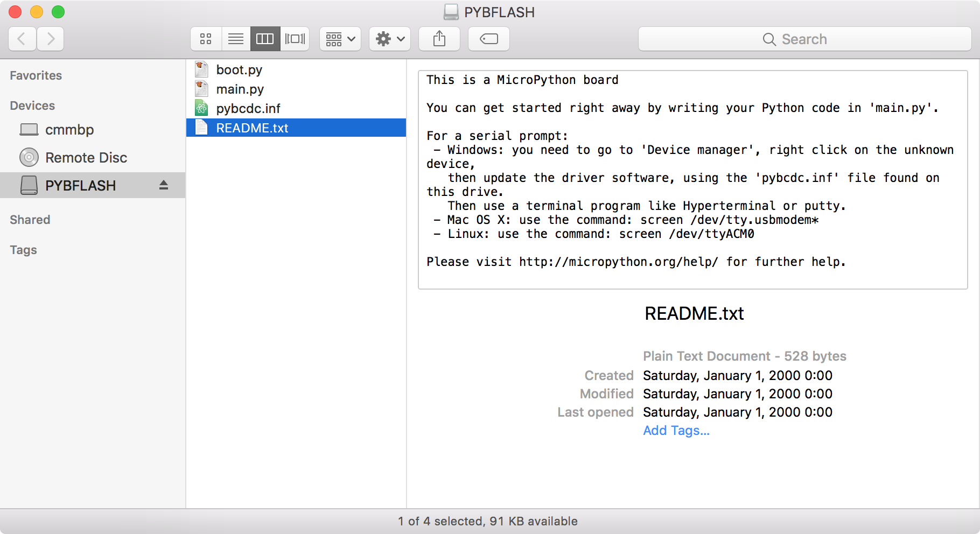Switch to icon view
Viewport: 980px width, 534px height.
[206, 38]
